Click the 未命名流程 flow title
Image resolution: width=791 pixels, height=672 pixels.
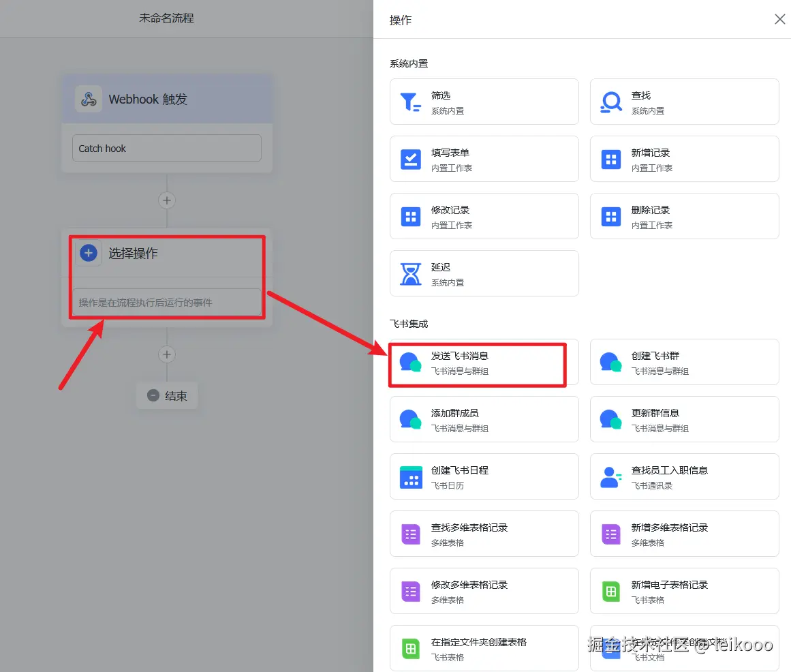coord(166,18)
